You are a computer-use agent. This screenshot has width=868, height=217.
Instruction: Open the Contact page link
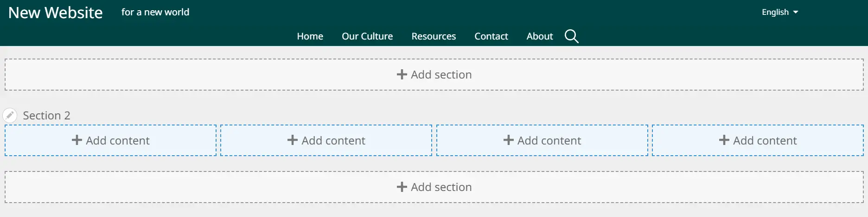(x=491, y=36)
